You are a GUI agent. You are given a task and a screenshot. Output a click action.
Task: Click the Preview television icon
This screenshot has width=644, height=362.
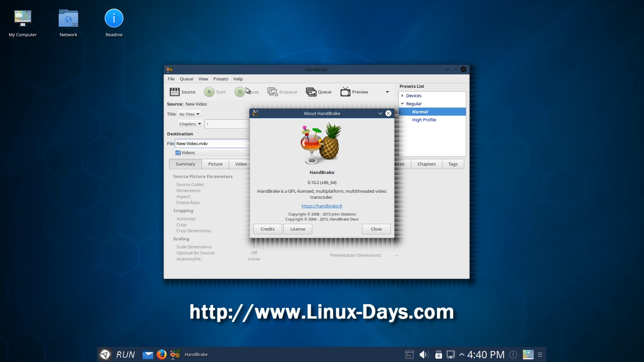point(345,92)
